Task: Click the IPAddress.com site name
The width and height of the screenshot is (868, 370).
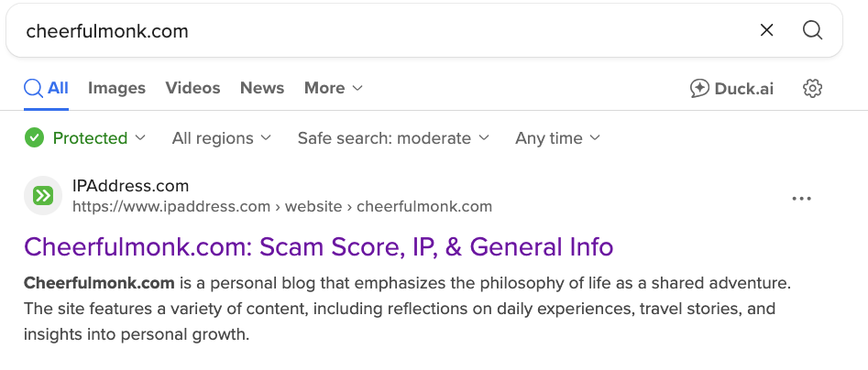Action: click(130, 187)
